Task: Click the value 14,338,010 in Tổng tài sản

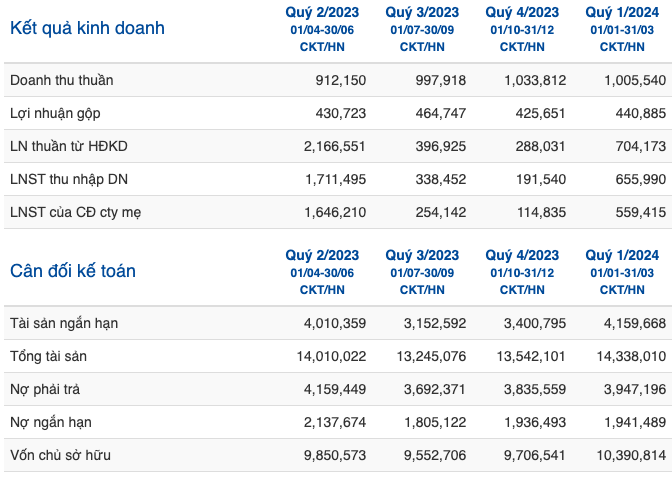Action: pos(632,356)
